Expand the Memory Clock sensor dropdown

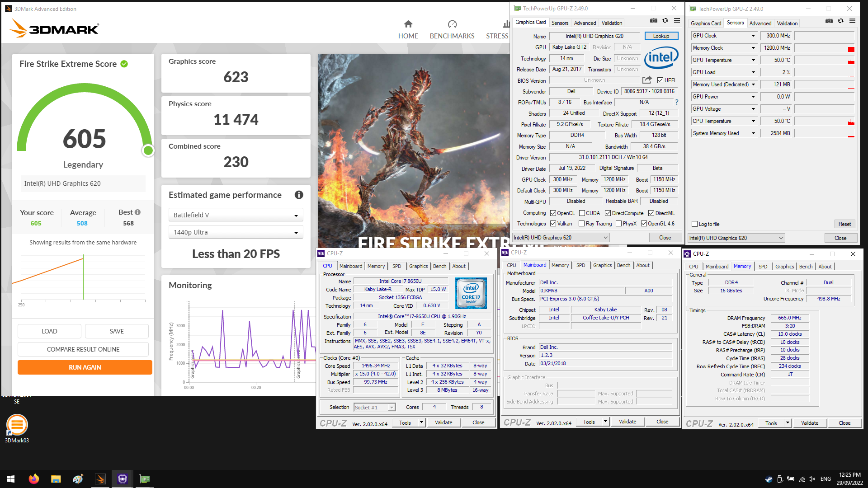click(753, 48)
